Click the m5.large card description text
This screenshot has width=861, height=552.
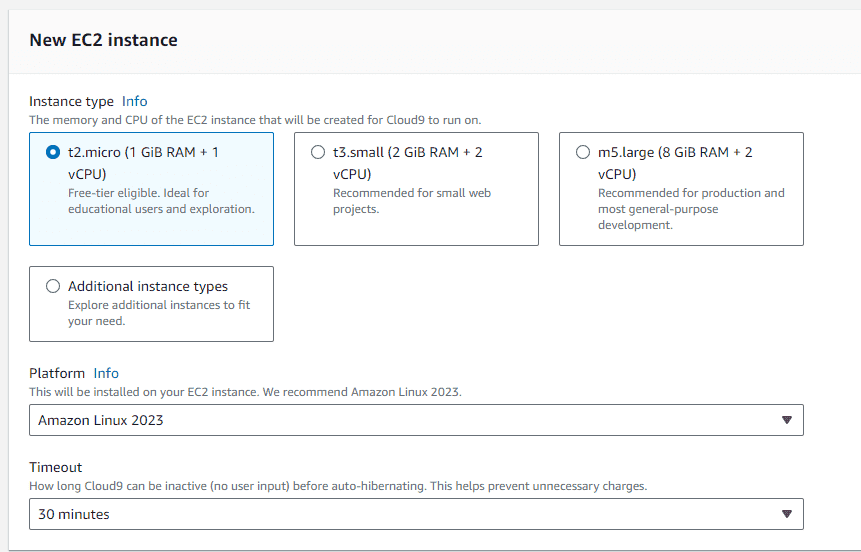691,209
